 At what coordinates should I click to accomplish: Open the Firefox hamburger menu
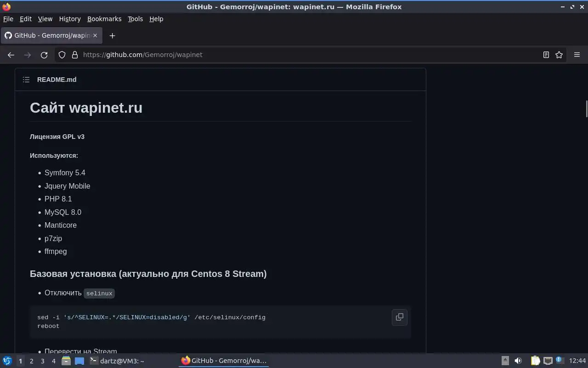coord(577,55)
